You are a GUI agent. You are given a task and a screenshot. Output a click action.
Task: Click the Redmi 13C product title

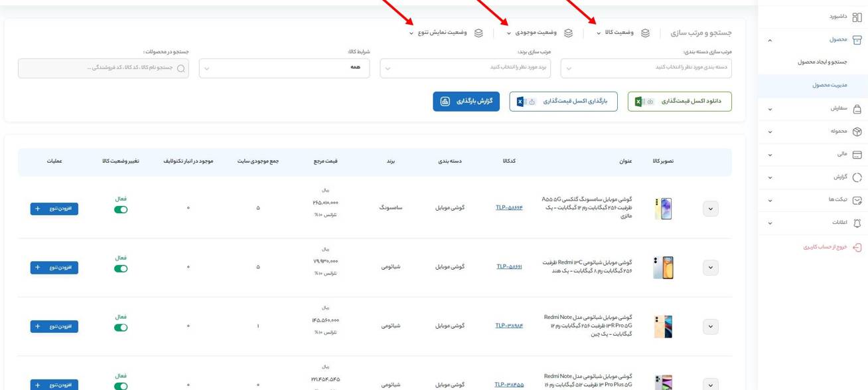pyautogui.click(x=587, y=266)
